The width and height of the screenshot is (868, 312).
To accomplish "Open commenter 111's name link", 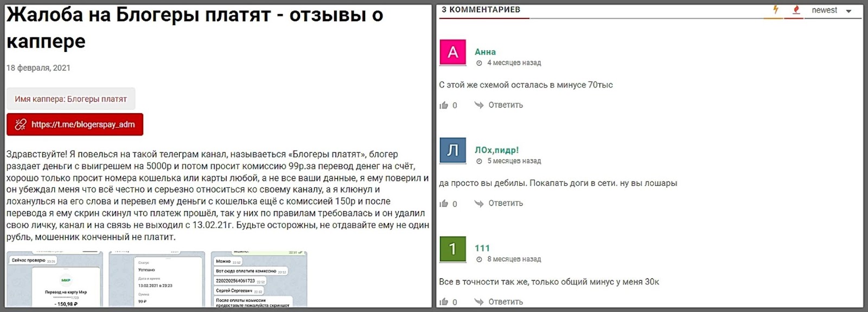I will (x=482, y=248).
